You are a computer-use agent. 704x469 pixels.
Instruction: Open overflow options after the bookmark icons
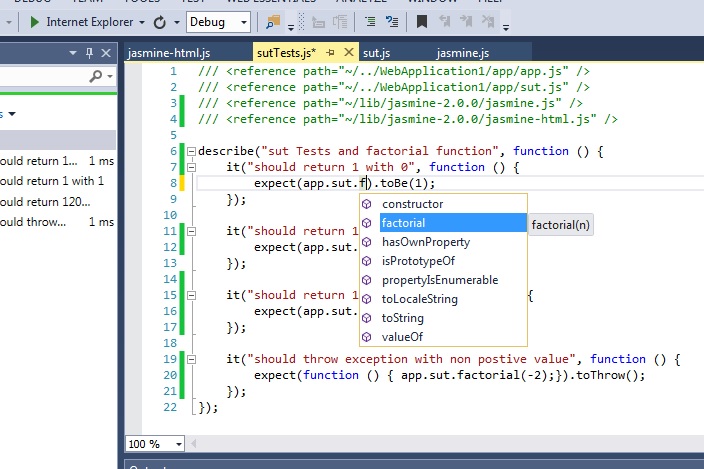[506, 28]
